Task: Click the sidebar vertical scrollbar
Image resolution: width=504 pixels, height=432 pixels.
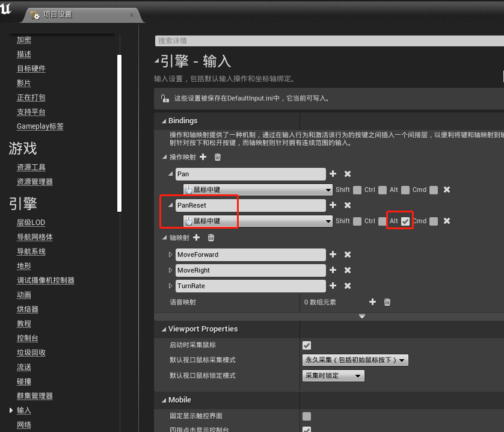Action: click(x=120, y=133)
